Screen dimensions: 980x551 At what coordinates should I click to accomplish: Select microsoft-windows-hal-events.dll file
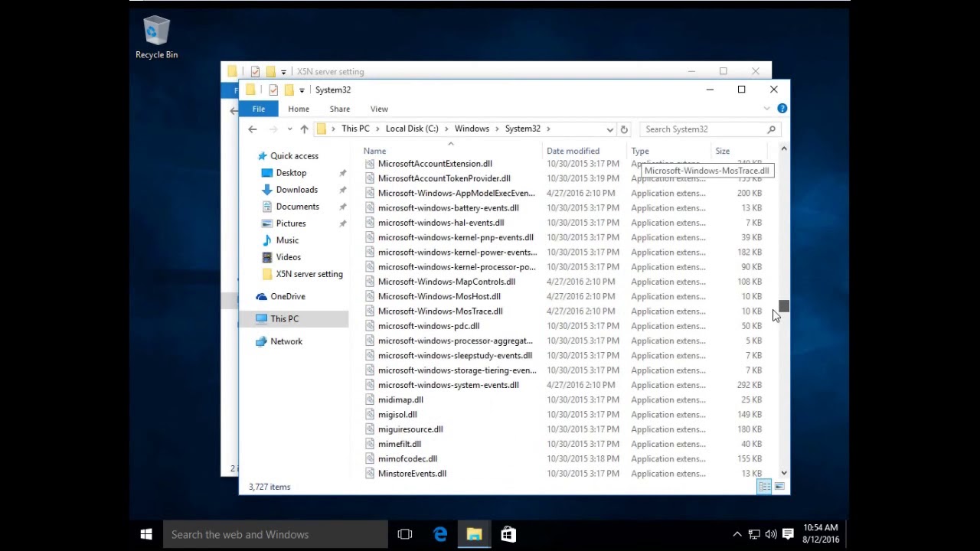(441, 223)
